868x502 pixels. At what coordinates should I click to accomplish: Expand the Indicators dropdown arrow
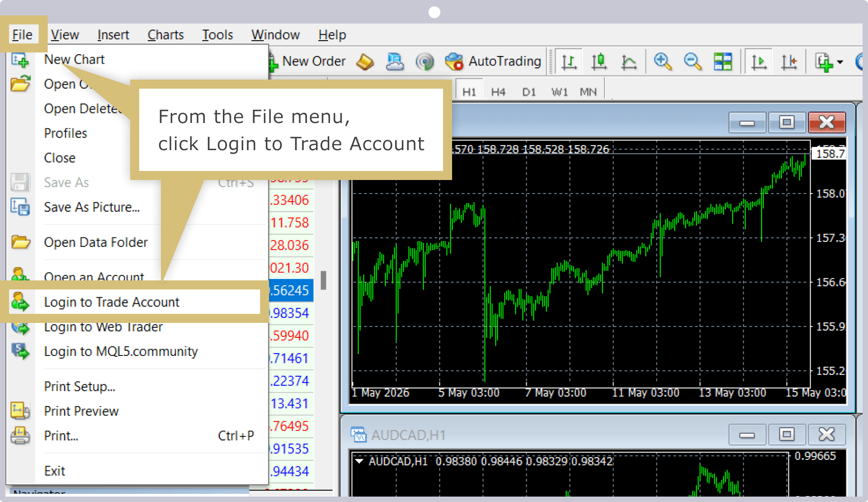[x=840, y=62]
